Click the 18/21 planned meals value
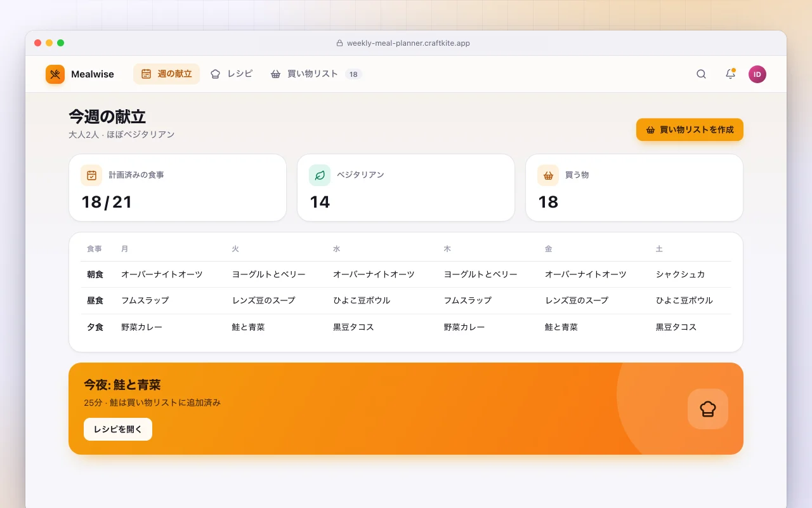Screen dimensions: 812x508 coord(107,202)
